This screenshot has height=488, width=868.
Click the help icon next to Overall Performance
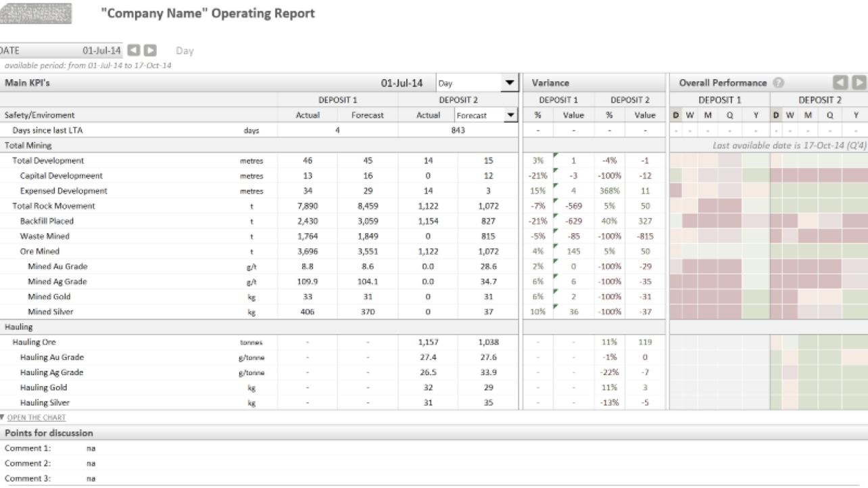pos(778,83)
